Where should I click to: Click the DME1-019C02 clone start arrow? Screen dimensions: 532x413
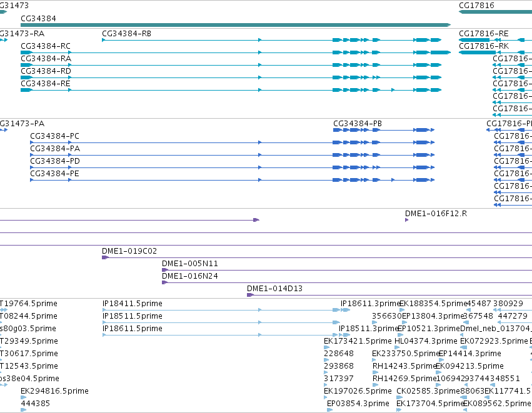click(x=105, y=257)
